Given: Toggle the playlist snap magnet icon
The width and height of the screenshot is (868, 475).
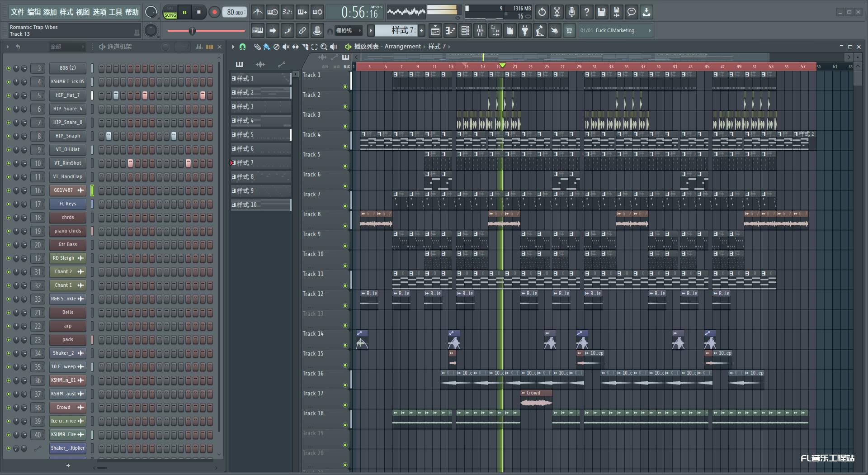Looking at the screenshot, I should pyautogui.click(x=242, y=47).
